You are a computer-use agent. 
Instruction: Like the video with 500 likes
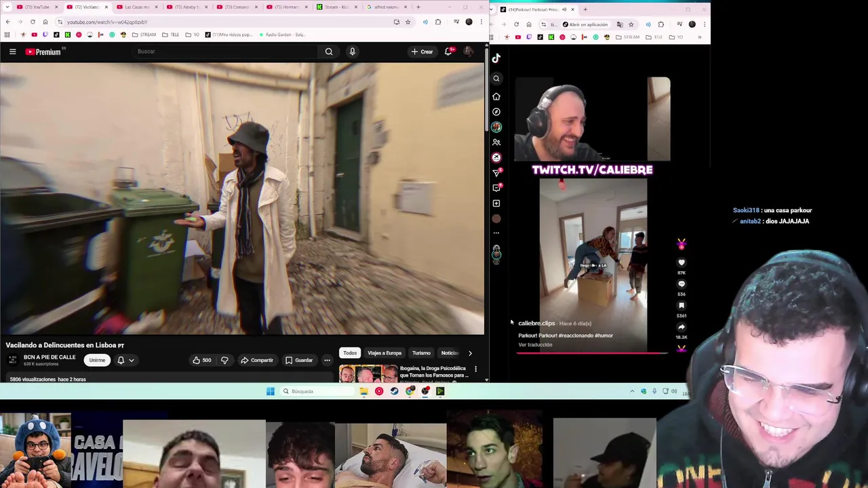tap(202, 360)
